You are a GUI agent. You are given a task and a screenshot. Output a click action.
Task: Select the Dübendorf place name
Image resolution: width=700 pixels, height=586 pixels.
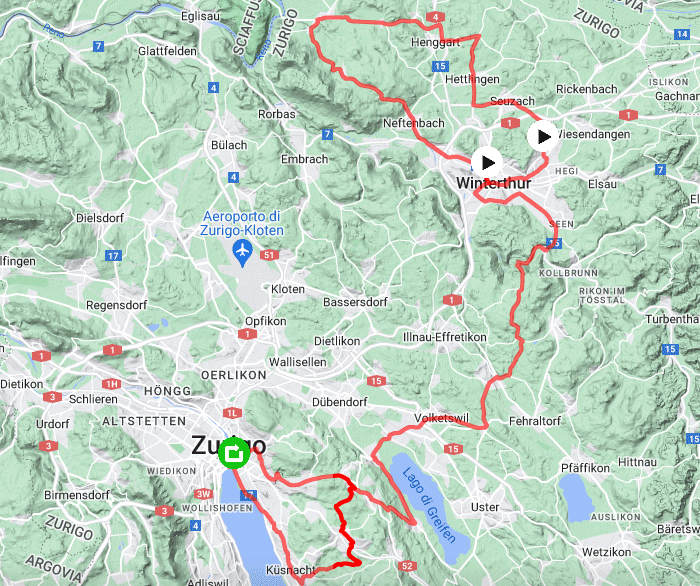340,402
